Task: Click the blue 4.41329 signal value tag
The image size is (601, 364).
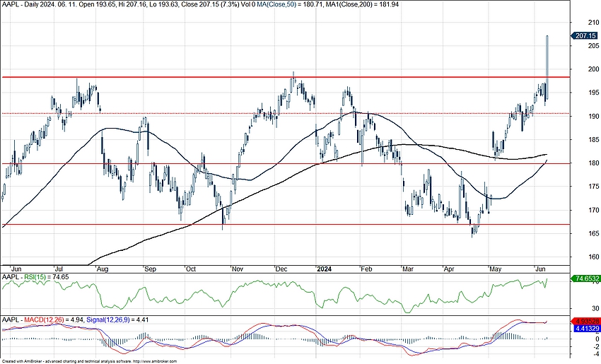Action: tap(585, 329)
